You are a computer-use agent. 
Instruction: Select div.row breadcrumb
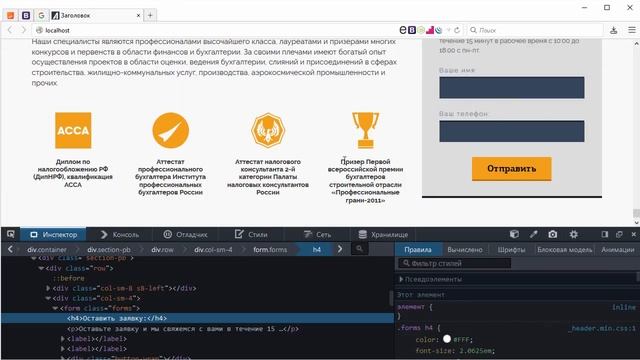coord(162,249)
